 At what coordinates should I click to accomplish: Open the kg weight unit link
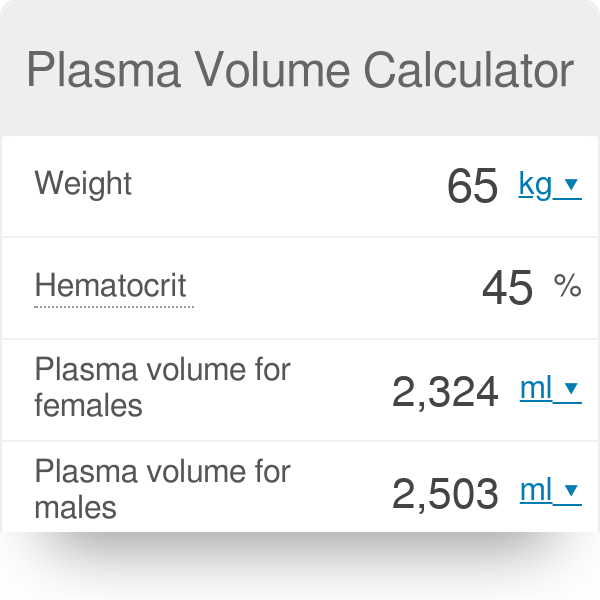point(536,185)
